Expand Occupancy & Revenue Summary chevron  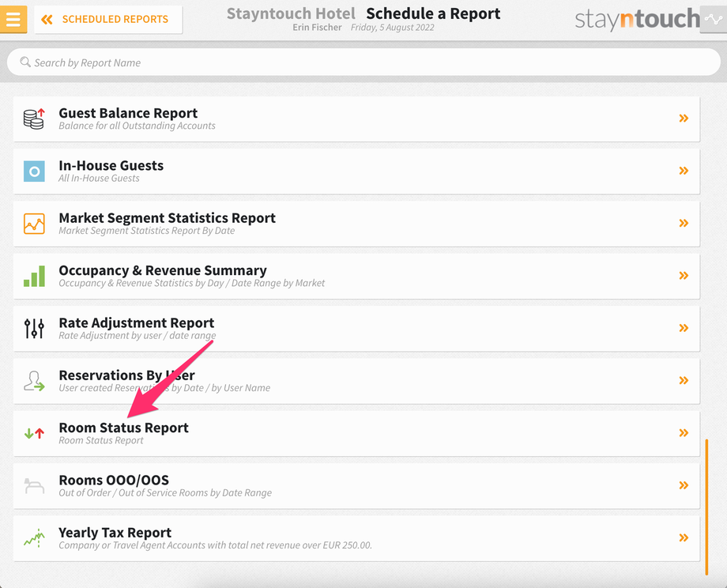684,276
